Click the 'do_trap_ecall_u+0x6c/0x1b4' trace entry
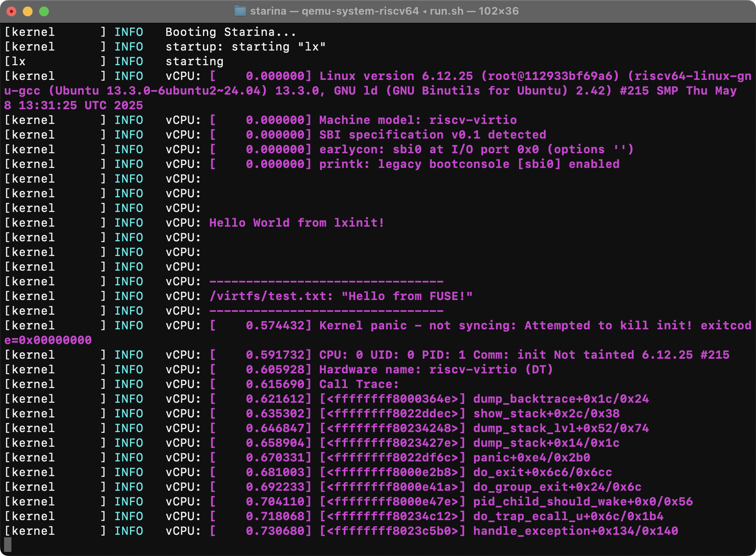Viewport: 756px width, 556px height. [568, 516]
